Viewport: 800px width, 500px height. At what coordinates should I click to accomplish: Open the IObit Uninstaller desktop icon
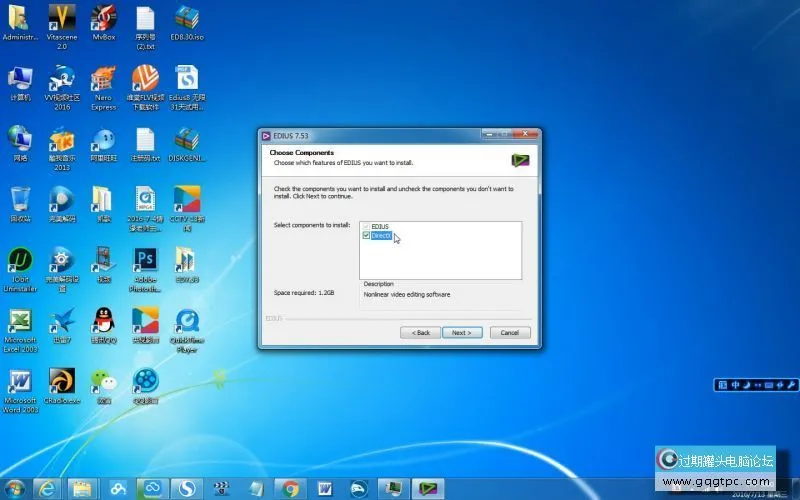[x=20, y=261]
